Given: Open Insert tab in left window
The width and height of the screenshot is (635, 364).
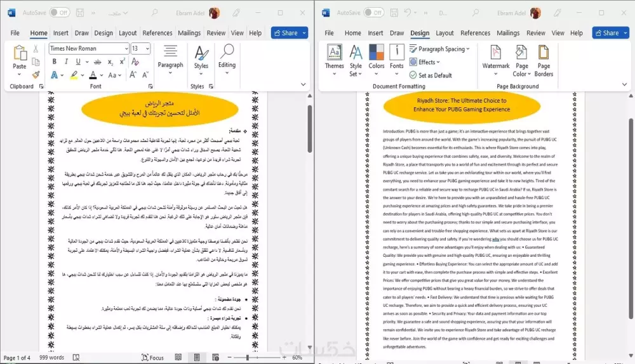Looking at the screenshot, I should pyautogui.click(x=61, y=33).
